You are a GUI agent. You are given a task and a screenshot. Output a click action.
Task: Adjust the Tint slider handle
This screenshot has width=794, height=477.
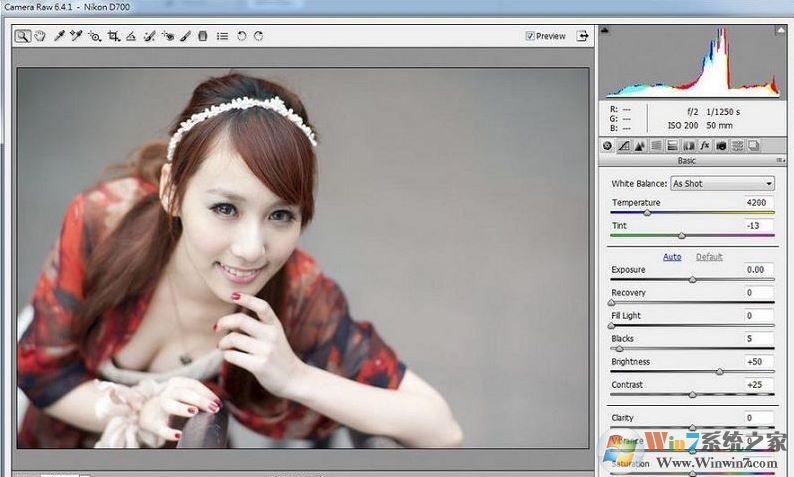tap(682, 235)
